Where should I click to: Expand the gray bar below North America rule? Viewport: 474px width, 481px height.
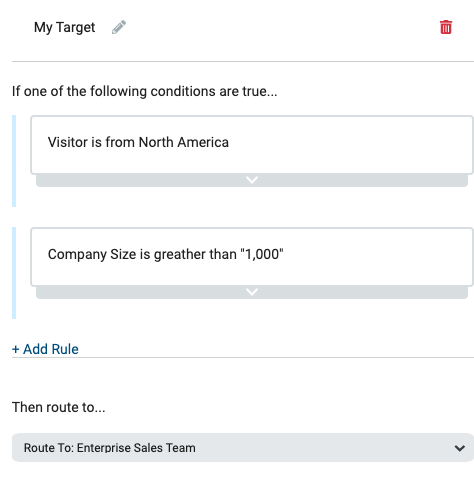pos(252,180)
